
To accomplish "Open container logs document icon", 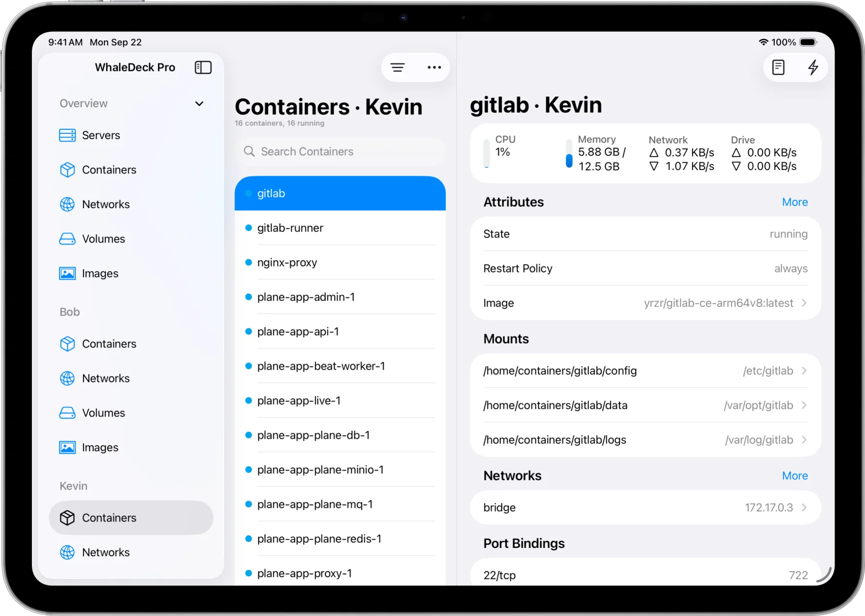I will (778, 68).
